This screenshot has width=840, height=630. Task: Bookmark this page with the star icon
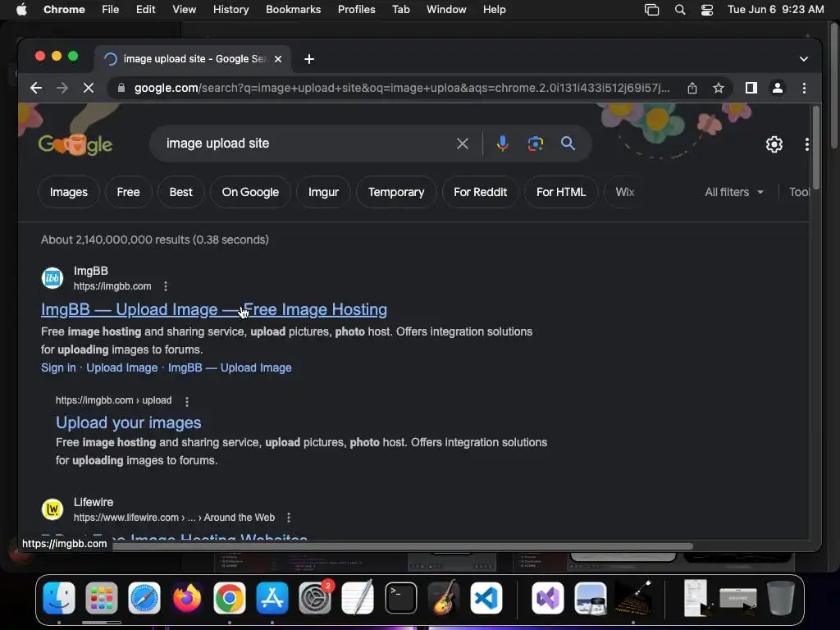(x=719, y=88)
